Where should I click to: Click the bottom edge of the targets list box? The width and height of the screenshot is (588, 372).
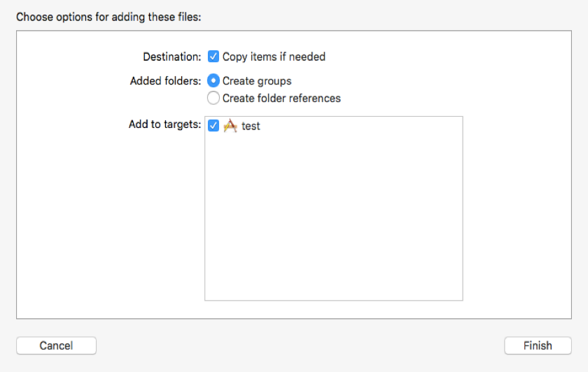333,300
